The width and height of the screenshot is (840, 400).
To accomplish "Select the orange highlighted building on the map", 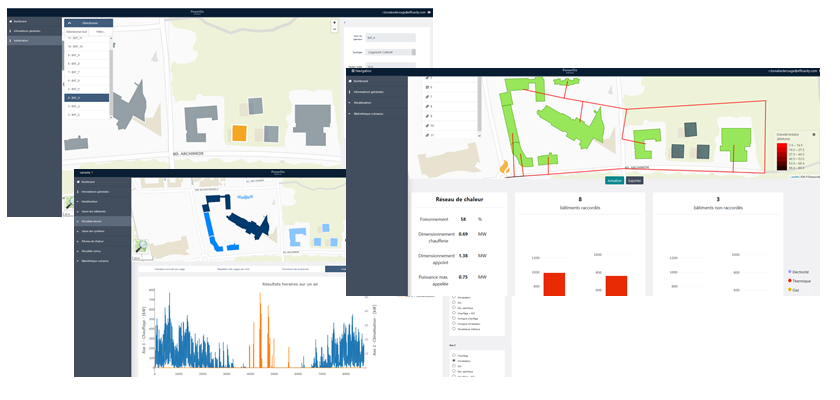I will [239, 132].
